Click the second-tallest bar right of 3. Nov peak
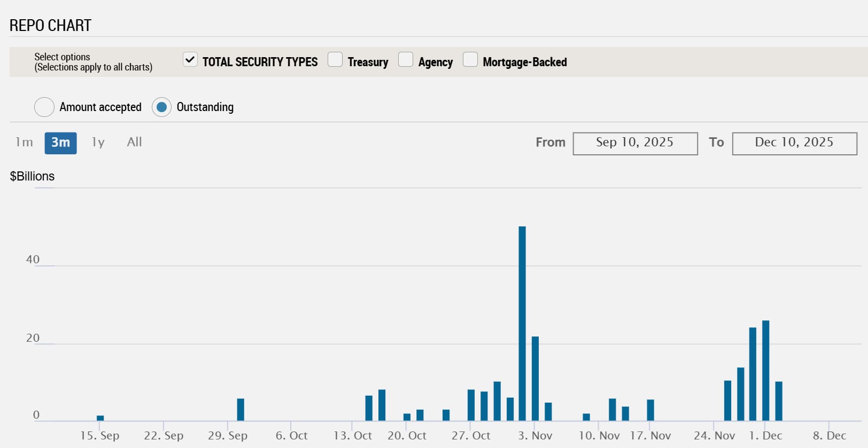 [535, 378]
